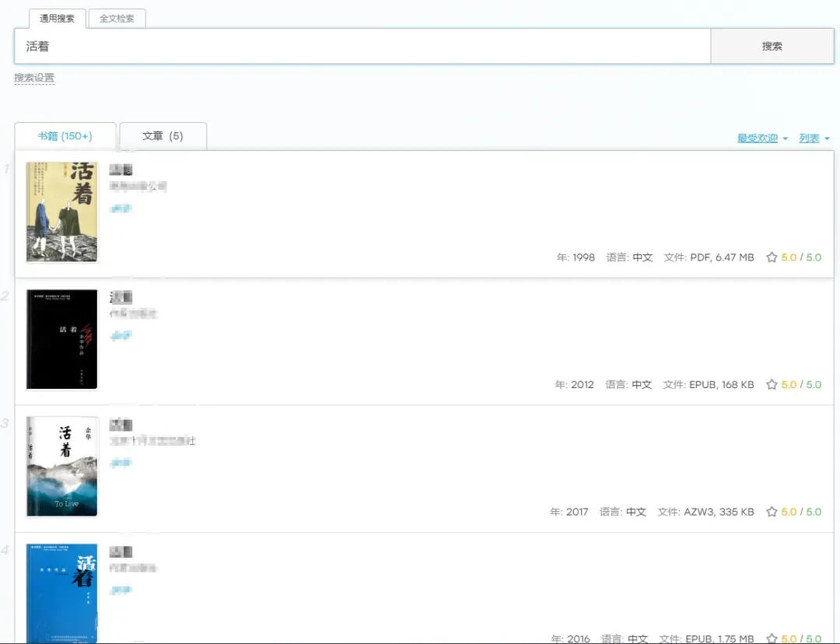Click the file info 'AZW3, 335 KB'
The width and height of the screenshot is (840, 644).
[x=719, y=512]
